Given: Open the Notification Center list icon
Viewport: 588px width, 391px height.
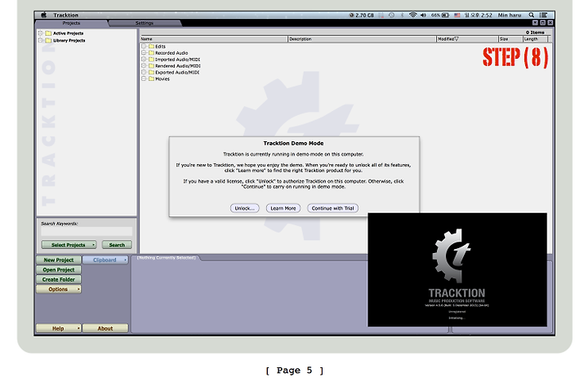Looking at the screenshot, I should pyautogui.click(x=543, y=15).
